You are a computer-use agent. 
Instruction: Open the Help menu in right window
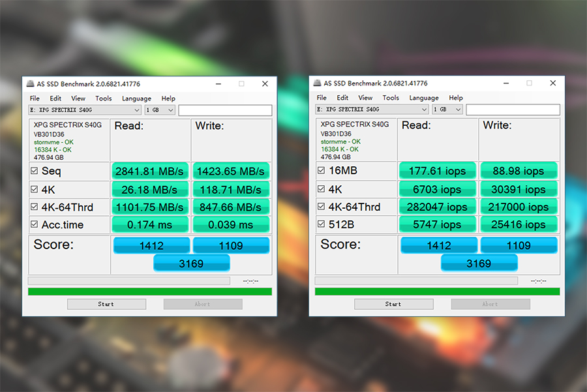tap(456, 98)
